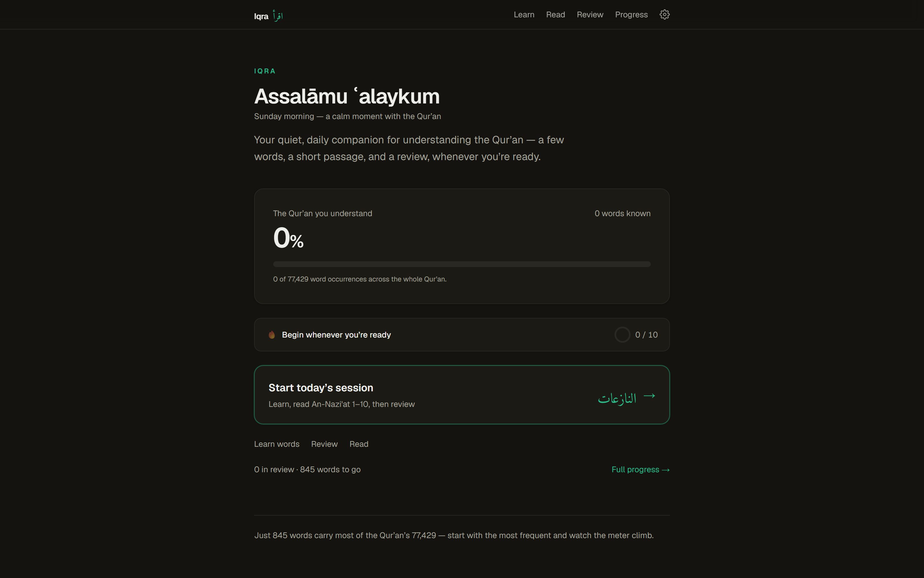924x578 pixels.
Task: Click the Assalāmu ʿalaykum heading
Action: coord(347,96)
